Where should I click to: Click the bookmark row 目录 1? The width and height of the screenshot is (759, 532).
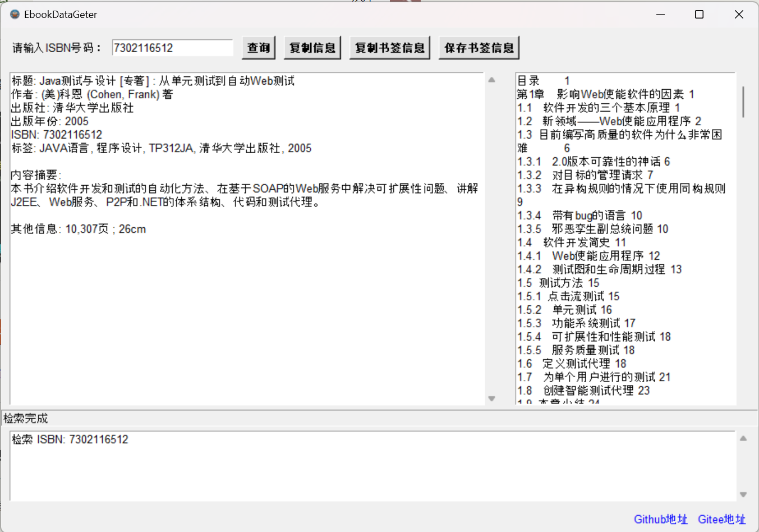coord(544,81)
